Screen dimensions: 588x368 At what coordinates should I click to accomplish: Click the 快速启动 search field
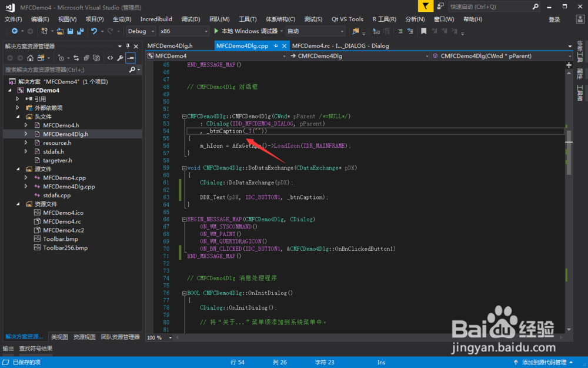(495, 6)
